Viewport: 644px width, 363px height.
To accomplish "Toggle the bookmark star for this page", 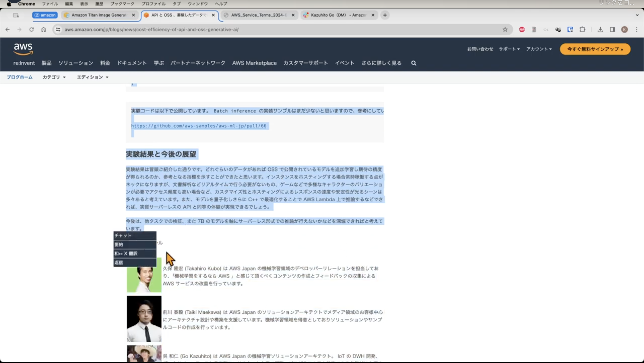I will [x=505, y=30].
